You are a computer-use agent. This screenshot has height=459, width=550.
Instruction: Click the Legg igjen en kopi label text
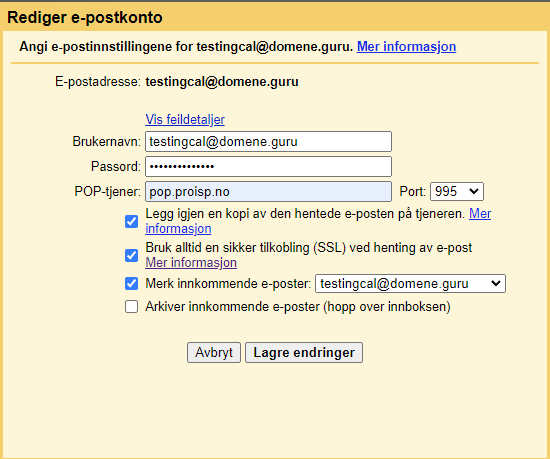[x=305, y=214]
